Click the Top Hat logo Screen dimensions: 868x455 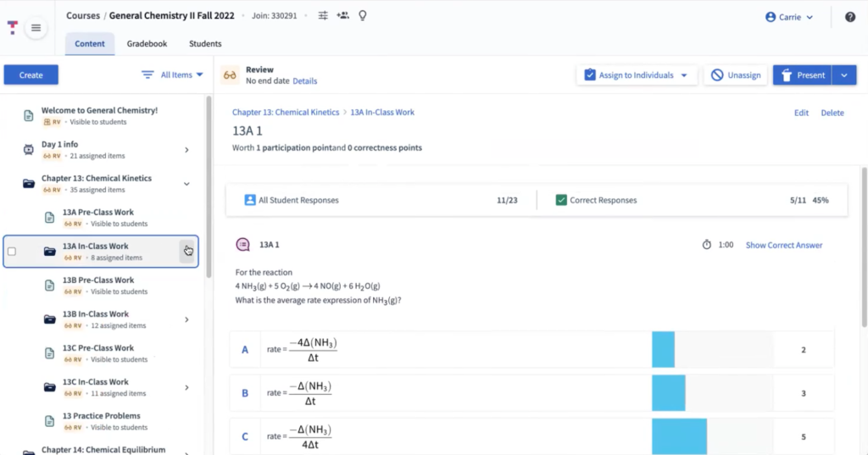[x=12, y=27]
